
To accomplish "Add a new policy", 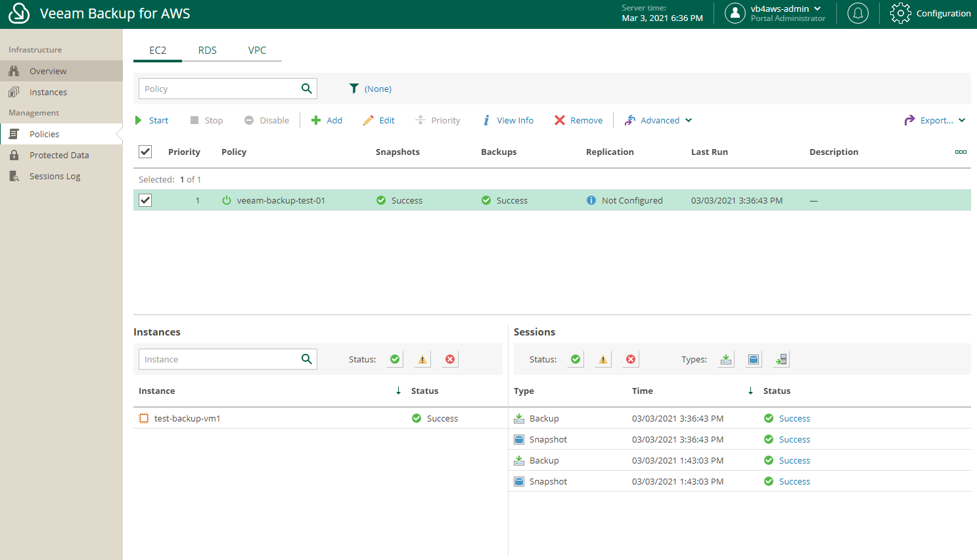I will 327,120.
